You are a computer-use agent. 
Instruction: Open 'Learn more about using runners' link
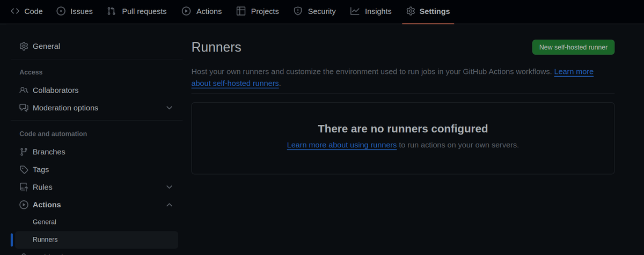(x=342, y=145)
